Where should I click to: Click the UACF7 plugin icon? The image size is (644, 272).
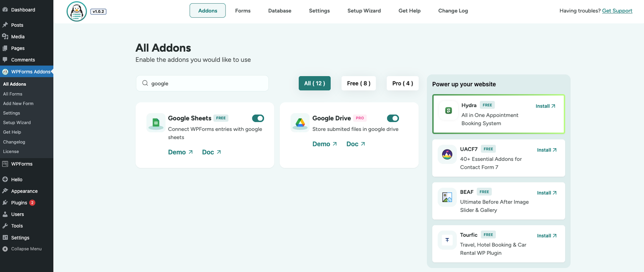[447, 154]
